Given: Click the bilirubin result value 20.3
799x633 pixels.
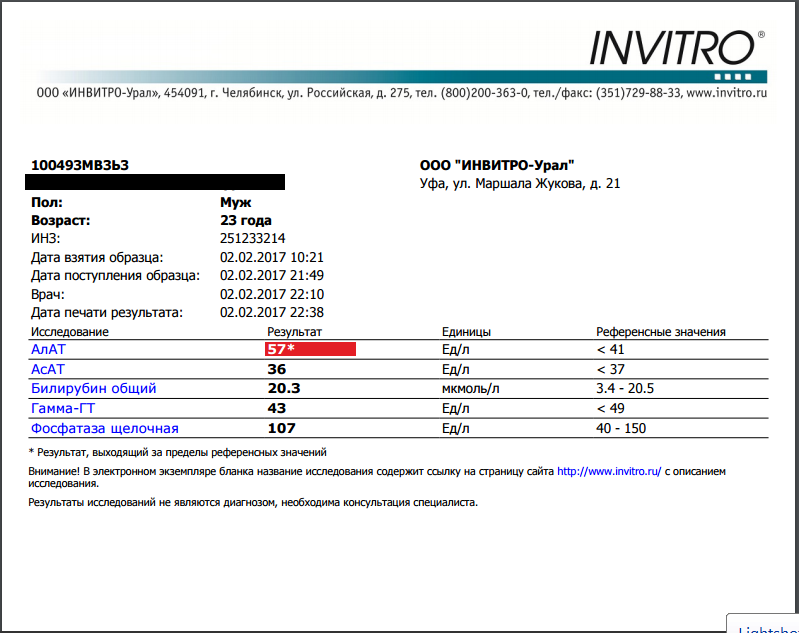Looking at the screenshot, I should [x=284, y=389].
